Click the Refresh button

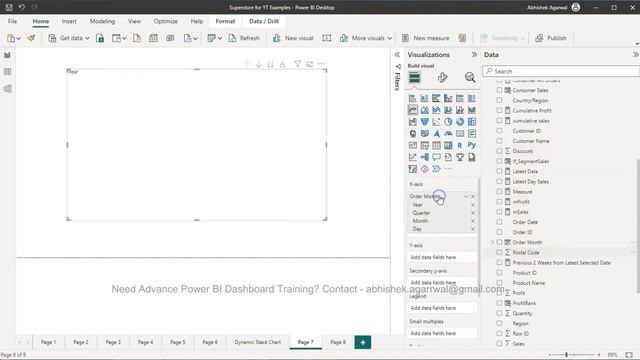pyautogui.click(x=244, y=38)
